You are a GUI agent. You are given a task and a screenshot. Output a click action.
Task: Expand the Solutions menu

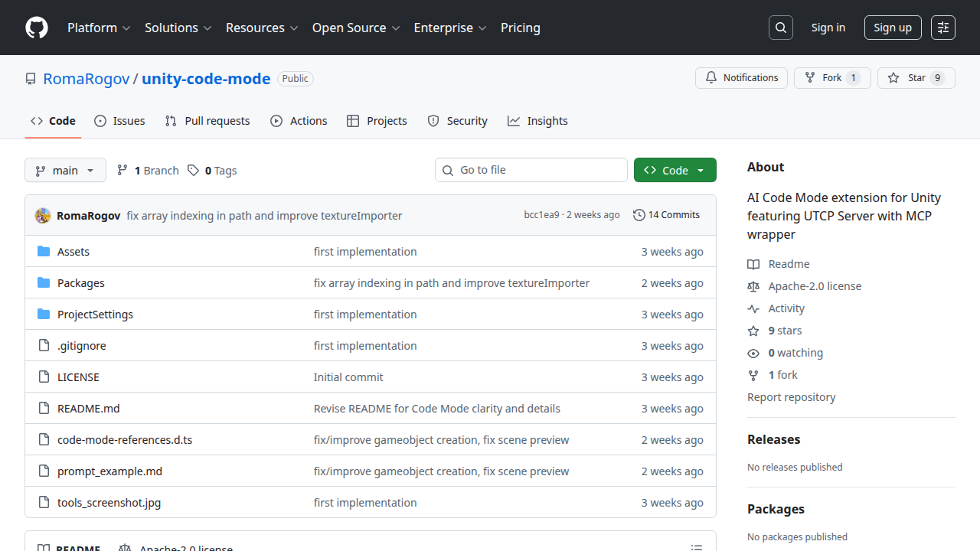pos(178,28)
